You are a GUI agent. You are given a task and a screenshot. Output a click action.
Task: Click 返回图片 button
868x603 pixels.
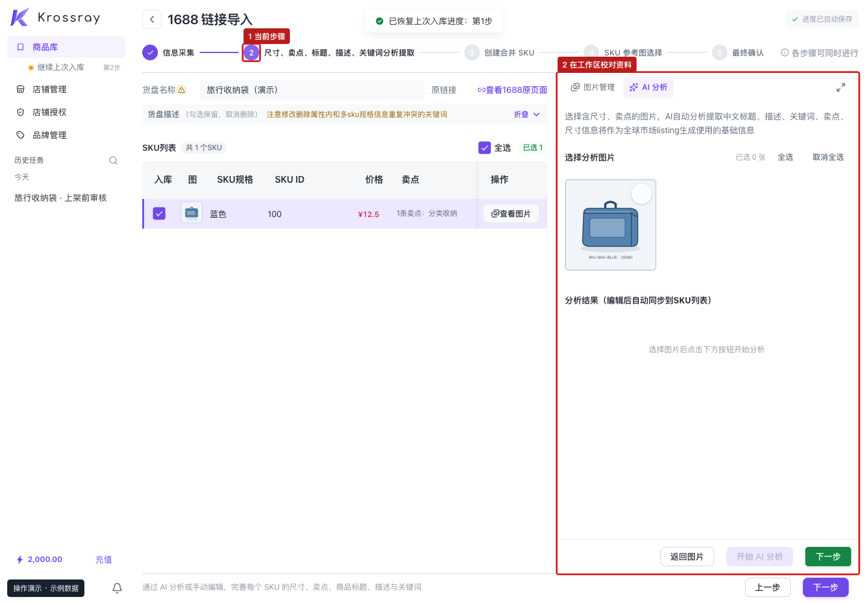pos(687,557)
